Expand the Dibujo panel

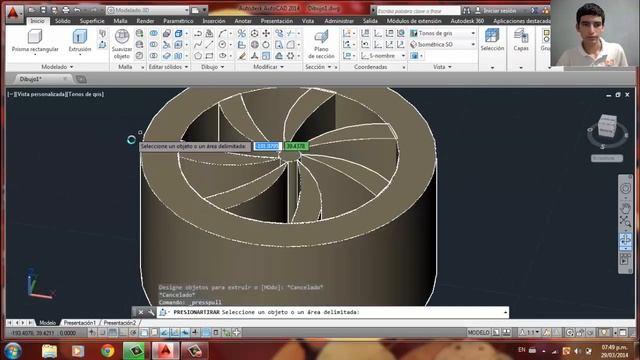[213, 67]
